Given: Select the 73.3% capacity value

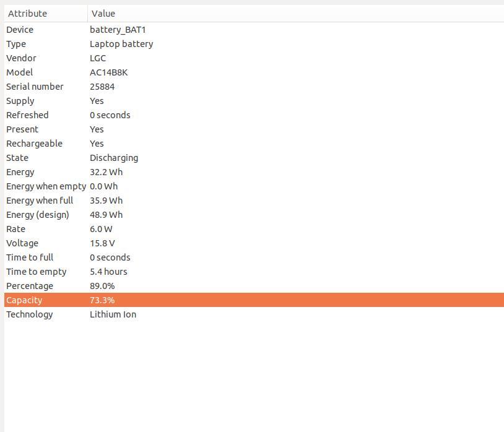Looking at the screenshot, I should tap(102, 300).
